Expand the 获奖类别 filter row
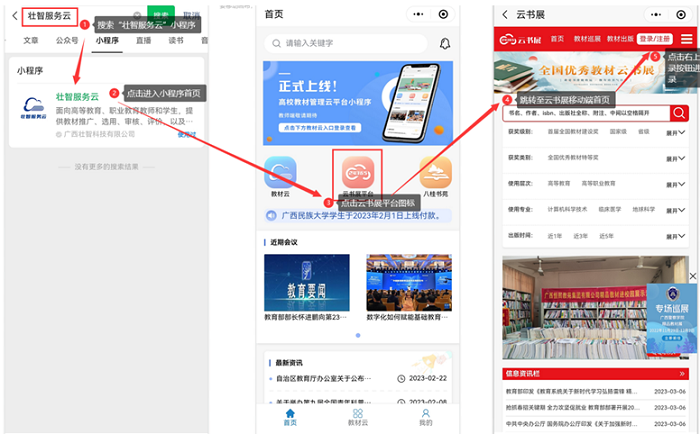This screenshot has height=434, width=700. 675,157
